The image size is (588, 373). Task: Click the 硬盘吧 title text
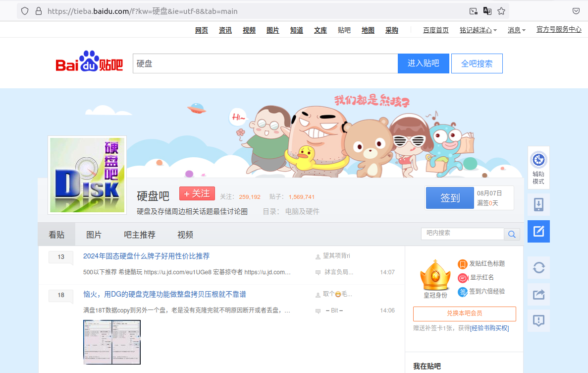(153, 196)
